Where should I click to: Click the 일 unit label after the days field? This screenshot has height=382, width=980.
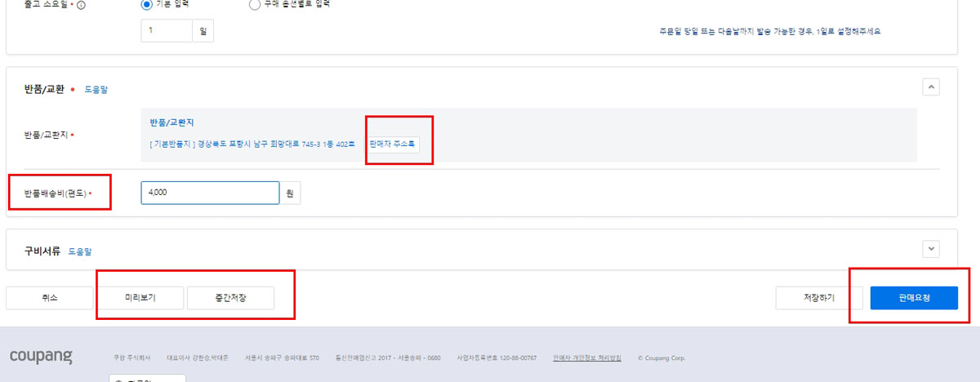(x=203, y=31)
